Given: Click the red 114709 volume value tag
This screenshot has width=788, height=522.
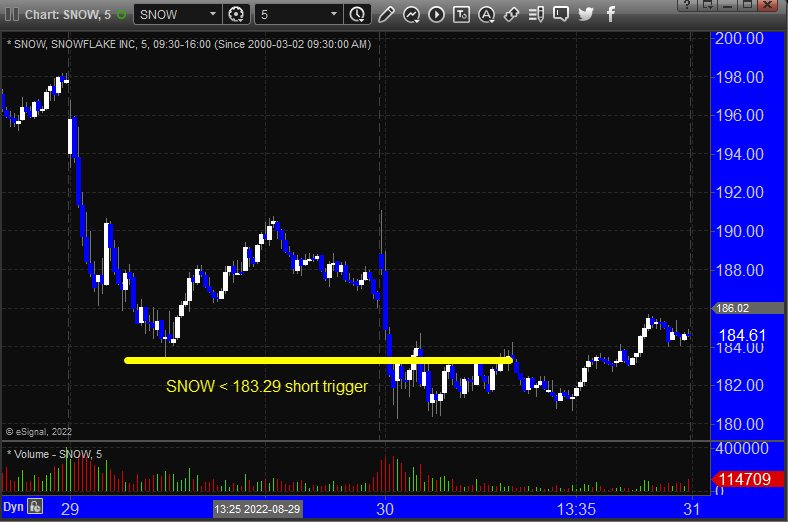Looking at the screenshot, I should [748, 479].
